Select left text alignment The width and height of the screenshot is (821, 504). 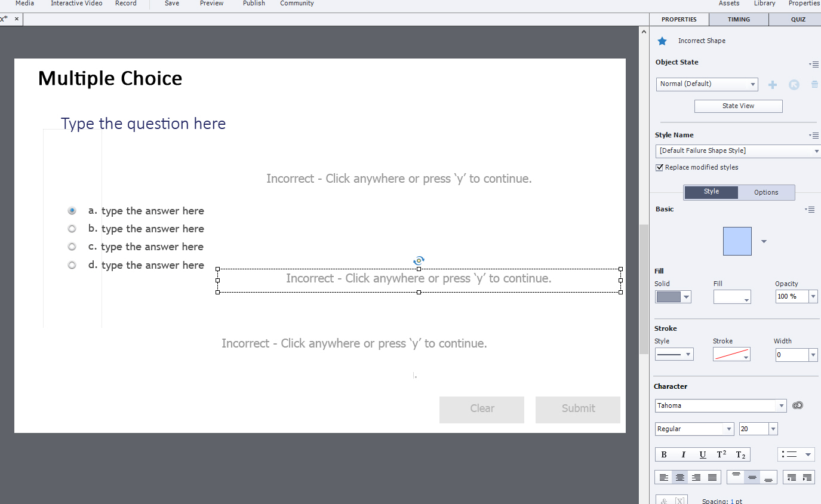(x=664, y=477)
